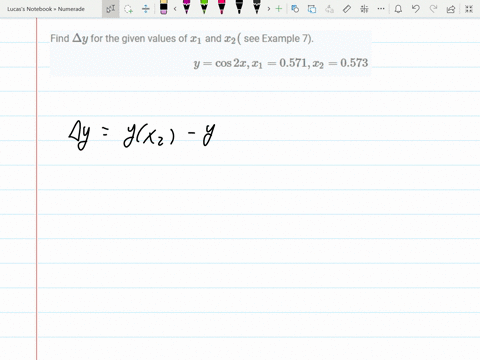Share this notebook page
The image size is (480, 360).
451,9
